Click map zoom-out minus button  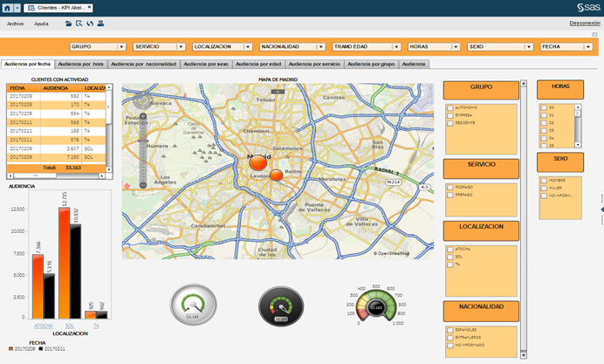click(143, 185)
